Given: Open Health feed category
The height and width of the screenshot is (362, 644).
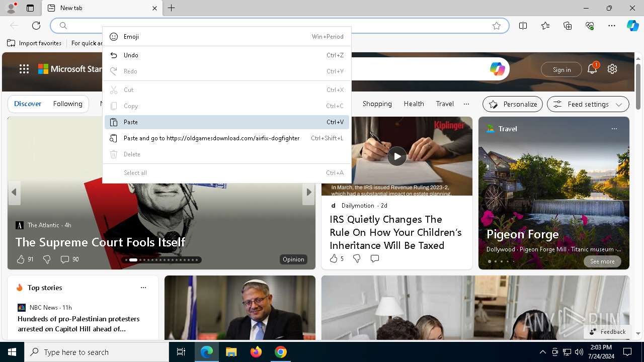Looking at the screenshot, I should tap(414, 104).
